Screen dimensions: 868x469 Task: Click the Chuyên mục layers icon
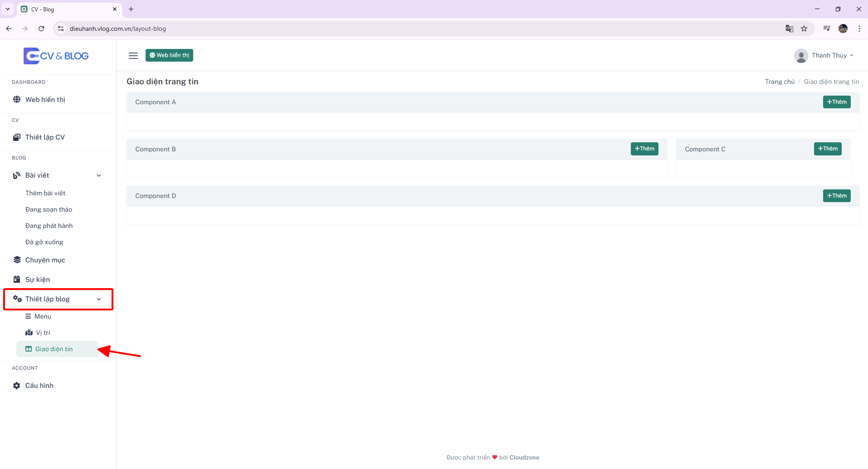pyautogui.click(x=17, y=260)
